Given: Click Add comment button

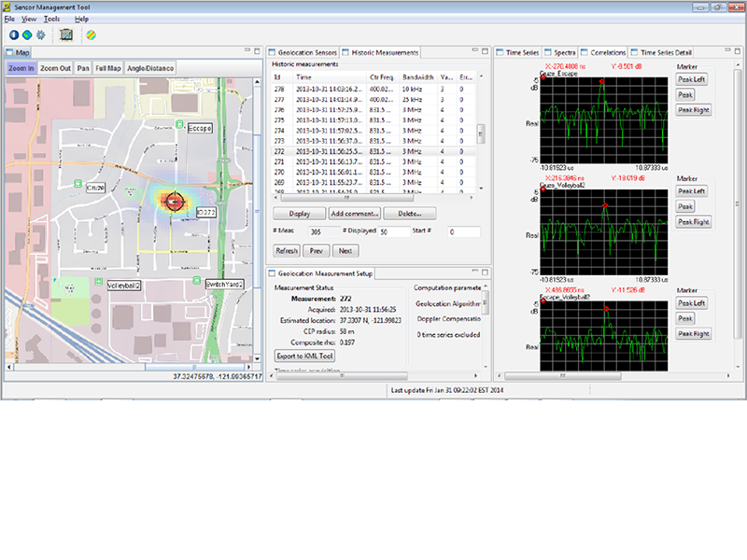Looking at the screenshot, I should tap(355, 214).
